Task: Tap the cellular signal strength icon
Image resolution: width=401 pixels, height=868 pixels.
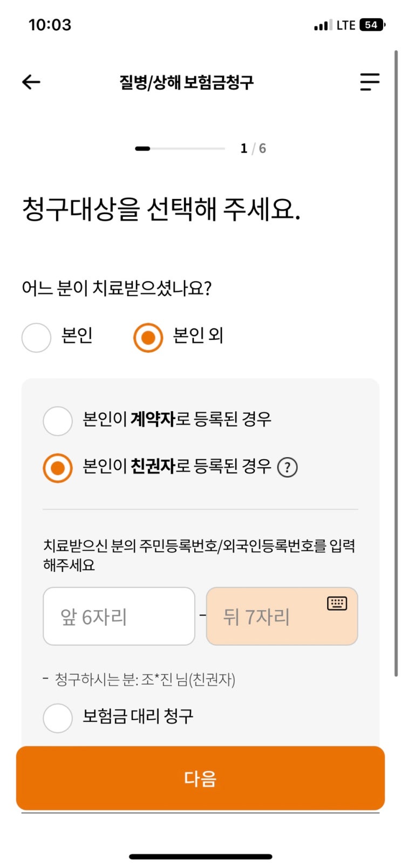Action: 322,25
